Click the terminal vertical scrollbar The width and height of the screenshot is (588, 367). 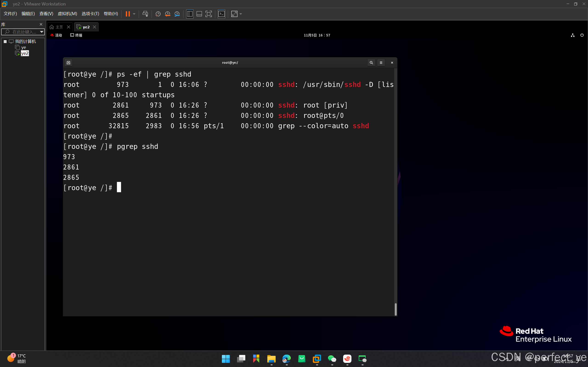click(x=396, y=309)
